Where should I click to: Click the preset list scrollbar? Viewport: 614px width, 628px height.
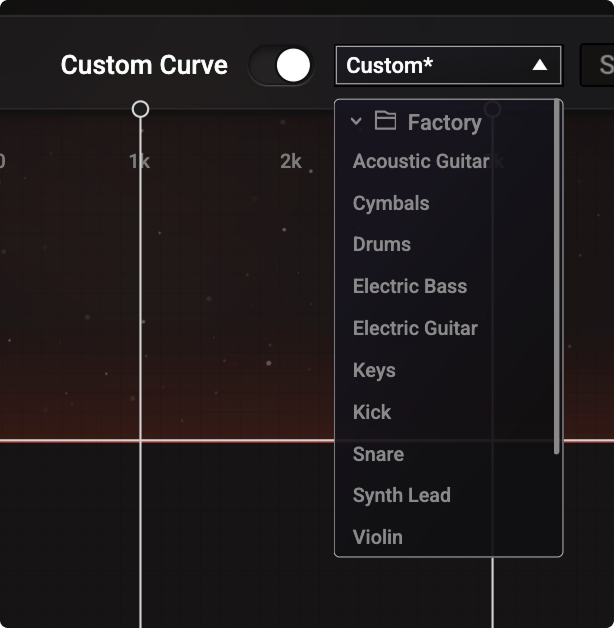pyautogui.click(x=556, y=276)
